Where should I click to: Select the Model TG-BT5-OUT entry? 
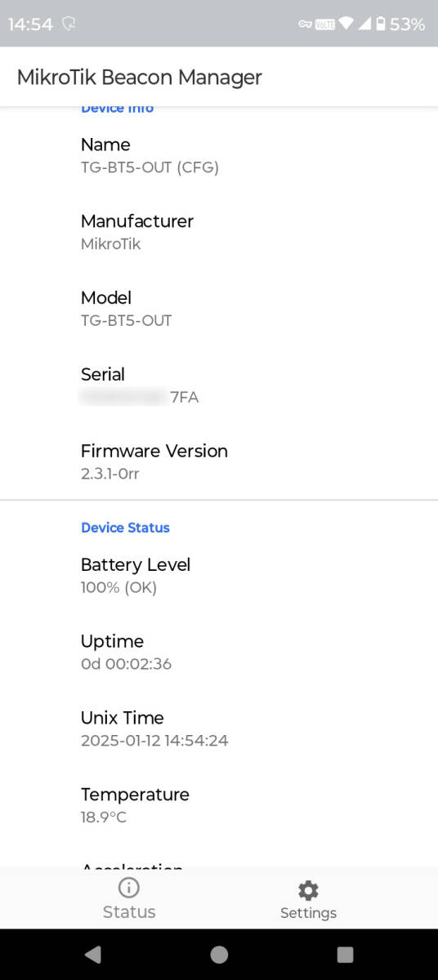click(x=219, y=309)
